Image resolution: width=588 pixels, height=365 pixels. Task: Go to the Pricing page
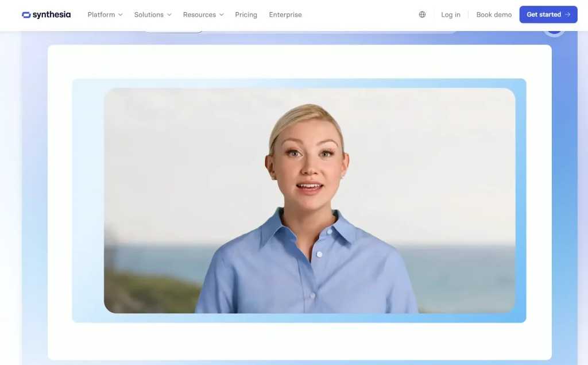246,15
